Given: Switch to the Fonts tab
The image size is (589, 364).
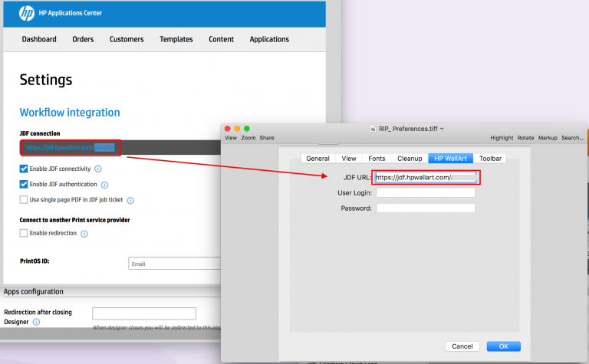Looking at the screenshot, I should [377, 159].
